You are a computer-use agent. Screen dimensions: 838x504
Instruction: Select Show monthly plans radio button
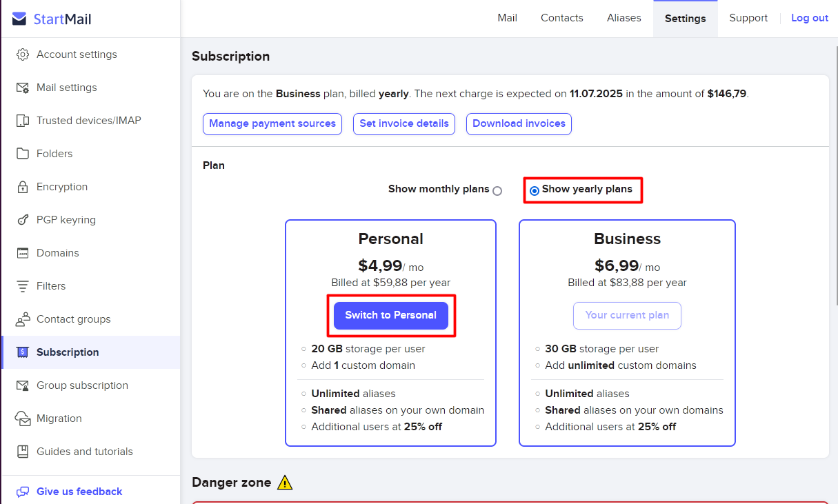tap(497, 191)
